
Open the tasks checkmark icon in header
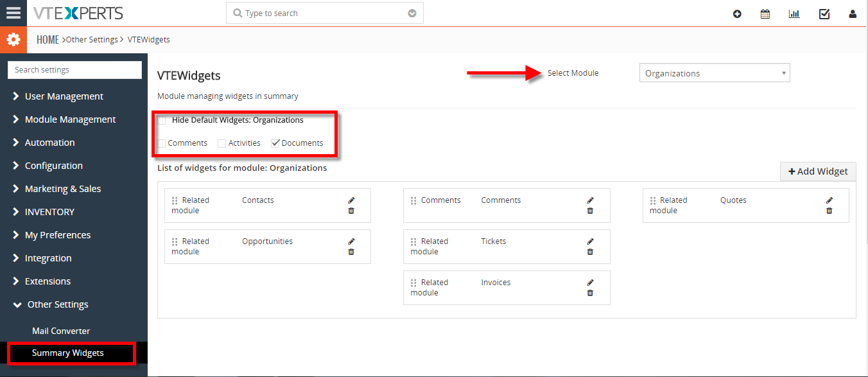(x=824, y=13)
